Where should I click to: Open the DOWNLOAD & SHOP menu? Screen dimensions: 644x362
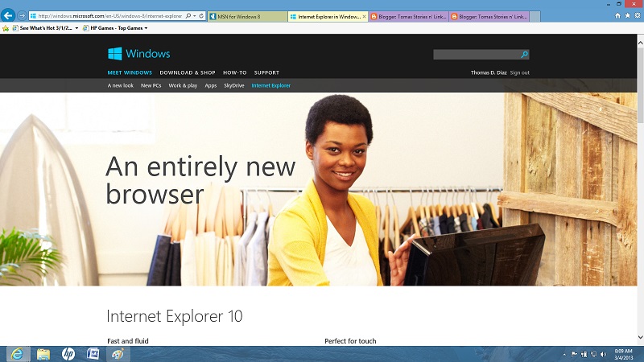188,72
